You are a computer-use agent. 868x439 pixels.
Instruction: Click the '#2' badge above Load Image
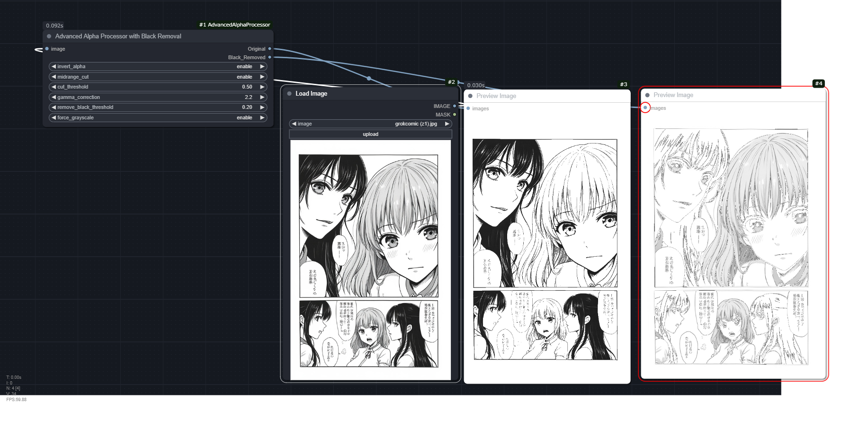[451, 82]
